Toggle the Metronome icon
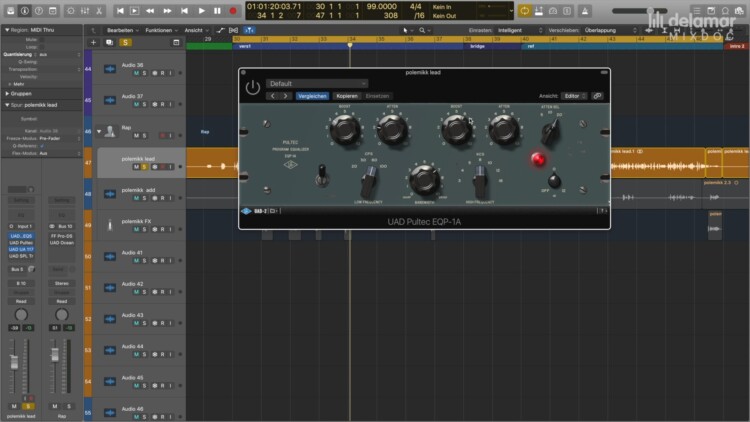The height and width of the screenshot is (422, 750). (585, 11)
